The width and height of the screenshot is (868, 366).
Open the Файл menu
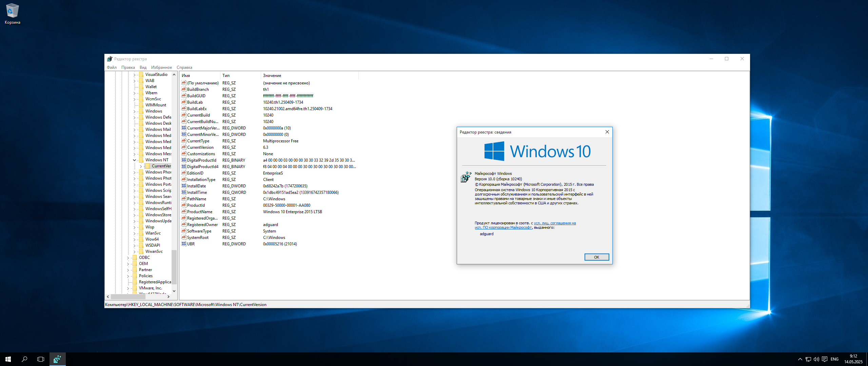tap(112, 67)
